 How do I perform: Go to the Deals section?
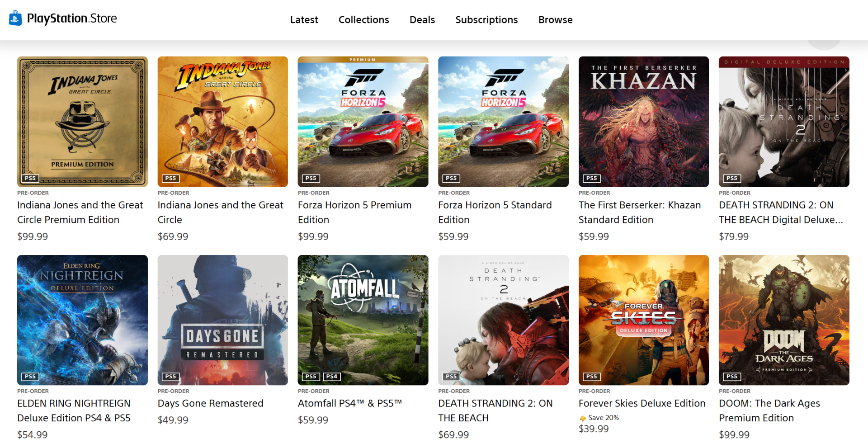[x=422, y=20]
